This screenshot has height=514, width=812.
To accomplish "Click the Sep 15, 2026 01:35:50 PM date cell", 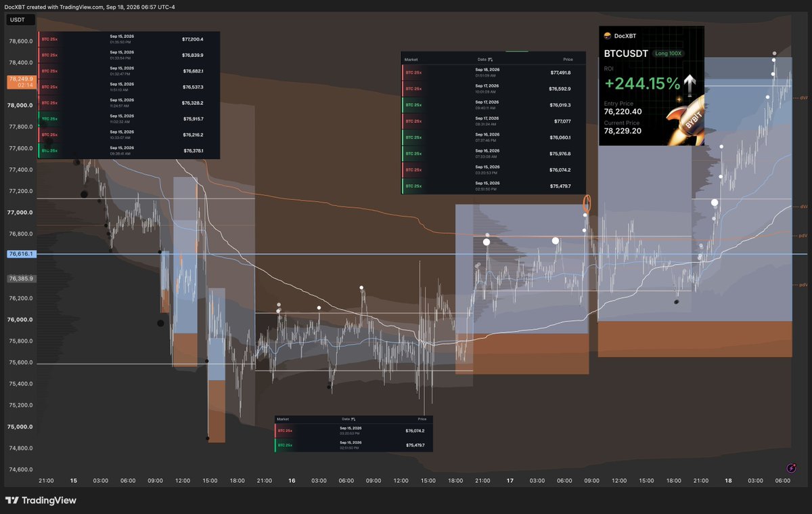I will [122, 39].
